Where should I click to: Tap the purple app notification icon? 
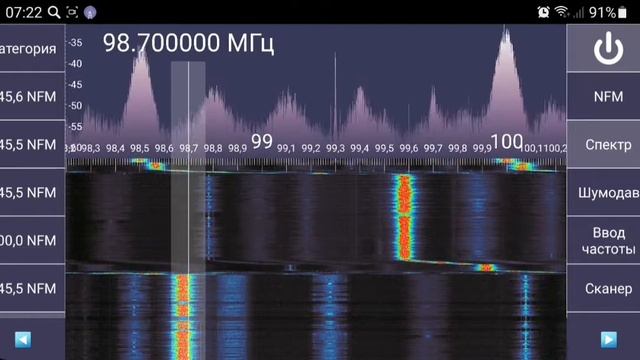(x=90, y=13)
